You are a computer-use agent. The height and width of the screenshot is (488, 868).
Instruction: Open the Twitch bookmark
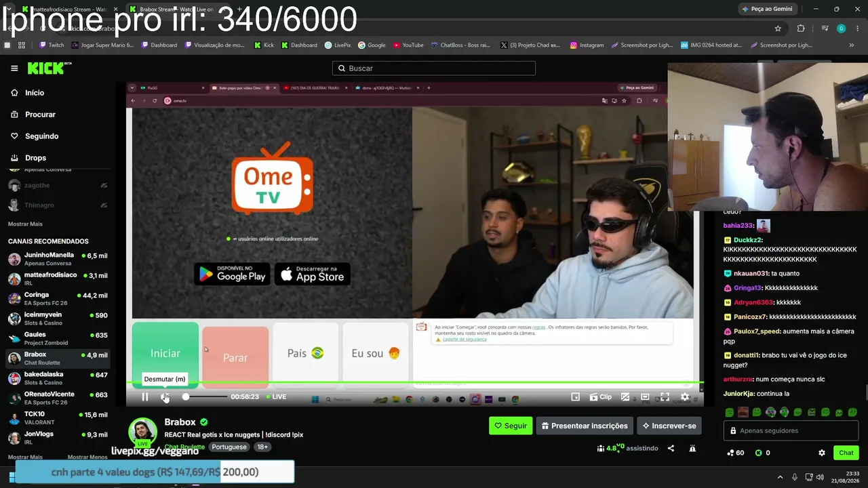tap(52, 45)
